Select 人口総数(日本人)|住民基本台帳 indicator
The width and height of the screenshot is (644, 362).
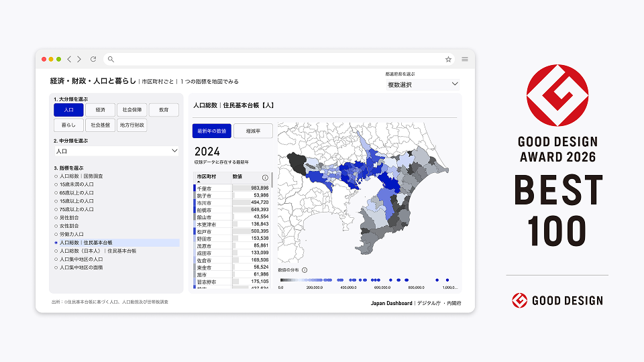[95, 251]
